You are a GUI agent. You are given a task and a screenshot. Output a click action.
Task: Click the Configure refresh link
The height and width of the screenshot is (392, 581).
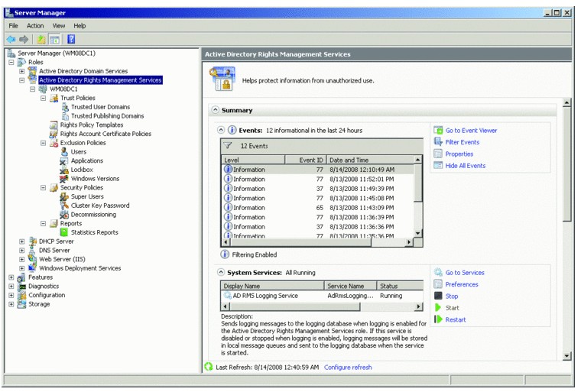click(x=348, y=368)
